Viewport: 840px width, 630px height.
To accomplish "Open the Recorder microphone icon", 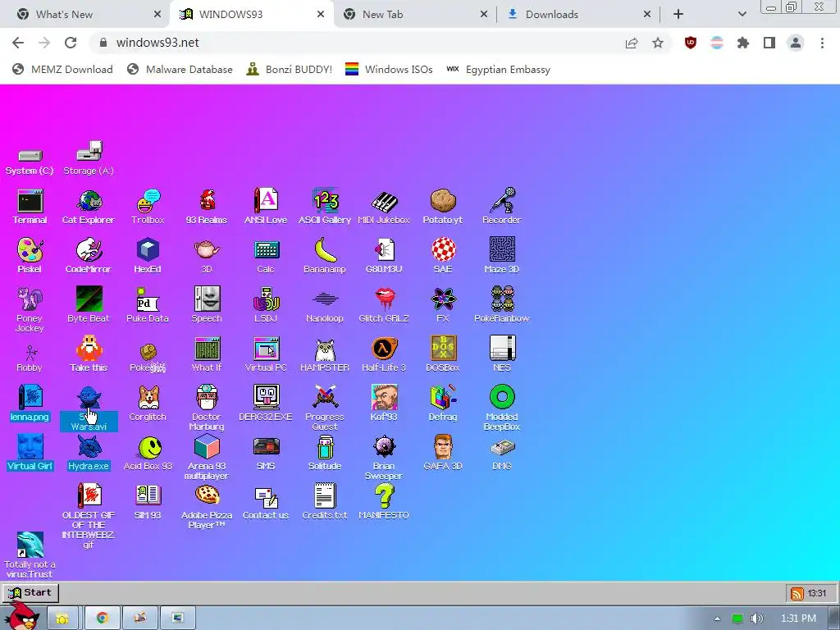I will click(x=501, y=206).
